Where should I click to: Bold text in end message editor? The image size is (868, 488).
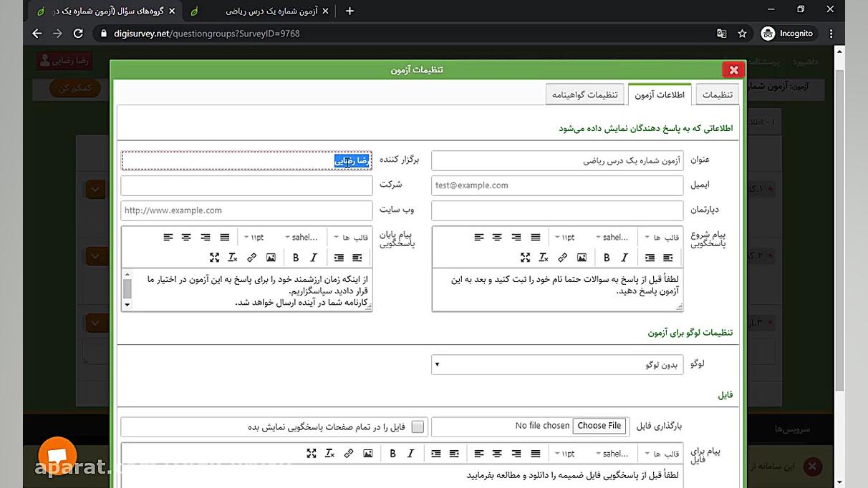tap(296, 258)
